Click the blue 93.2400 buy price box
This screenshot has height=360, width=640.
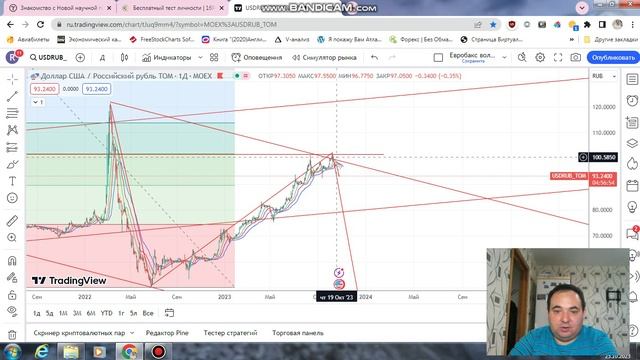click(97, 89)
